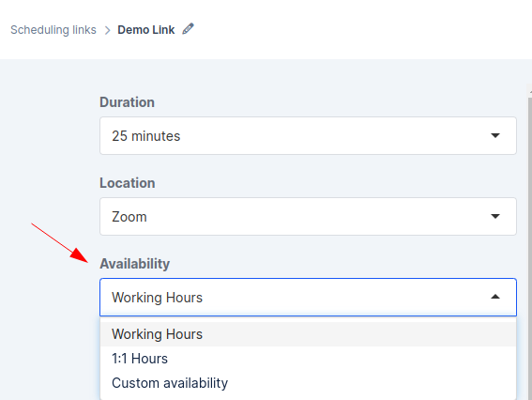Click the pencil edit icon beside Demo Link
This screenshot has width=532, height=400.
point(188,29)
